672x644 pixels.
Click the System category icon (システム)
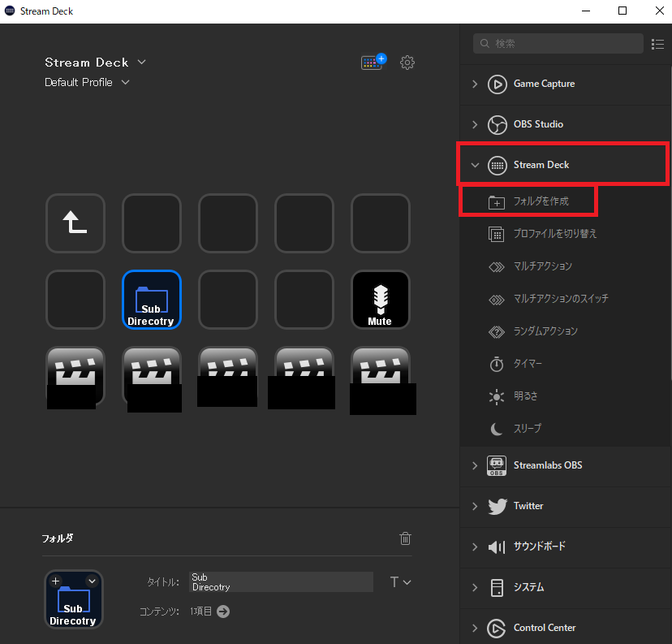497,587
